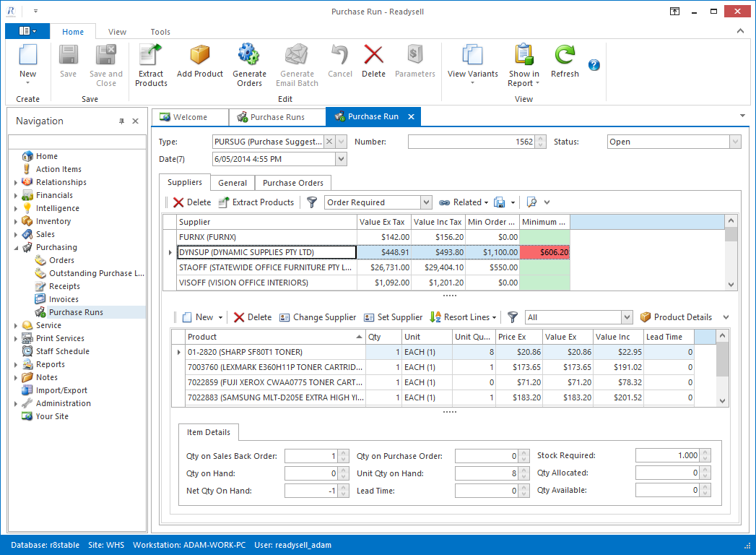Click the Set Supplier icon
This screenshot has height=555, width=756.
click(x=392, y=317)
